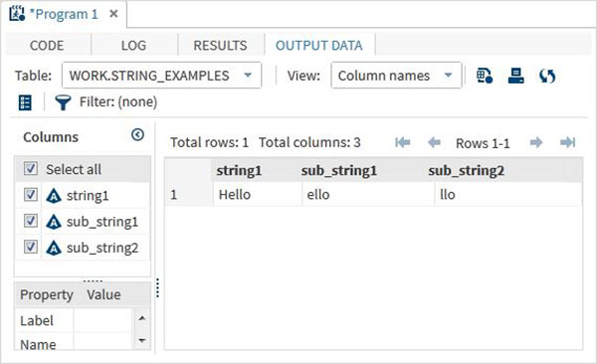Image resolution: width=597 pixels, height=364 pixels.
Task: Select sub_string1 in the Columns list
Action: pos(102,222)
